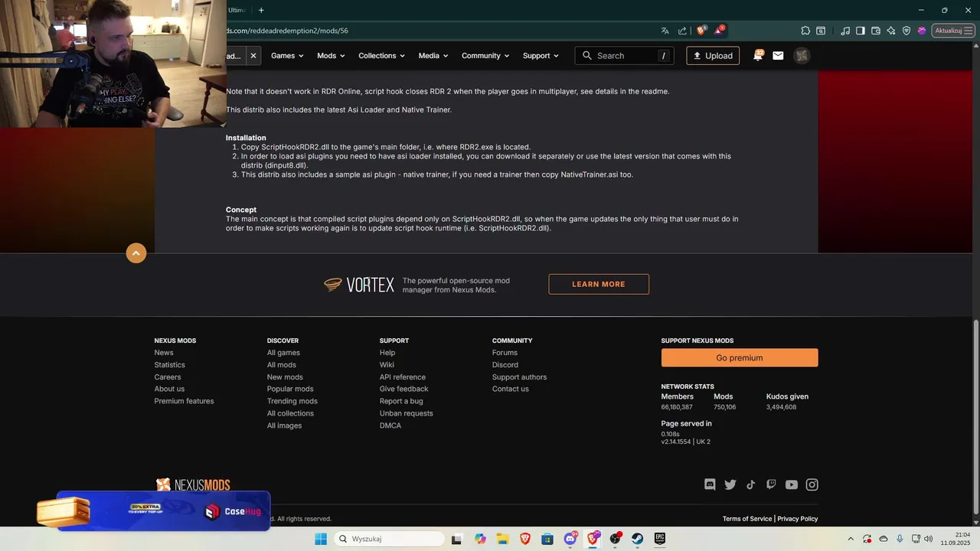The height and width of the screenshot is (551, 980).
Task: Open the microphone icon in system tray
Action: coord(900,539)
